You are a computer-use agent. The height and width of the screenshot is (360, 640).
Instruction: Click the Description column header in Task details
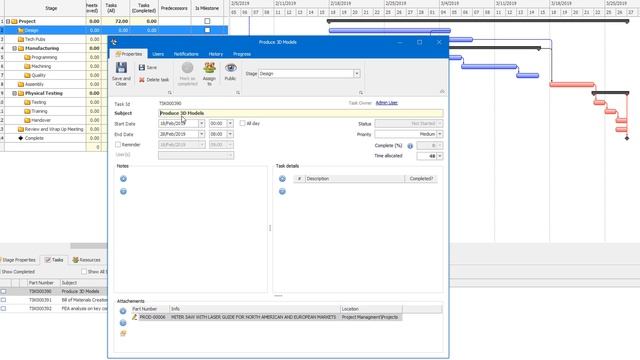pos(355,179)
